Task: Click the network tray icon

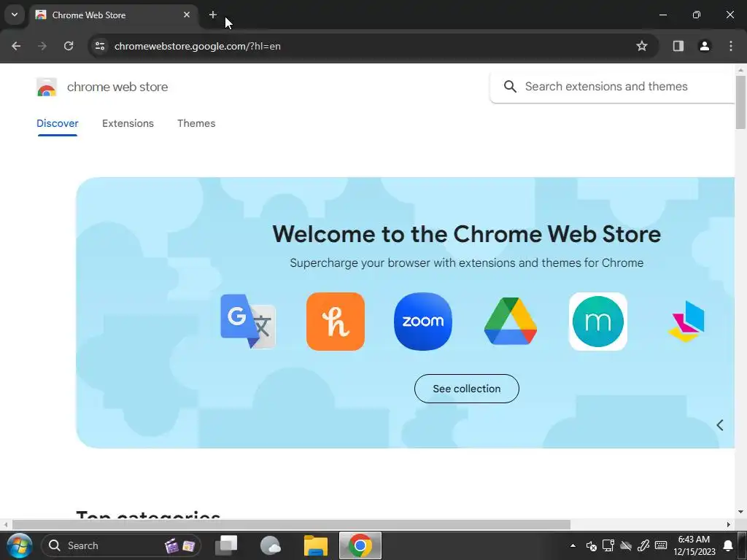Action: (x=608, y=545)
